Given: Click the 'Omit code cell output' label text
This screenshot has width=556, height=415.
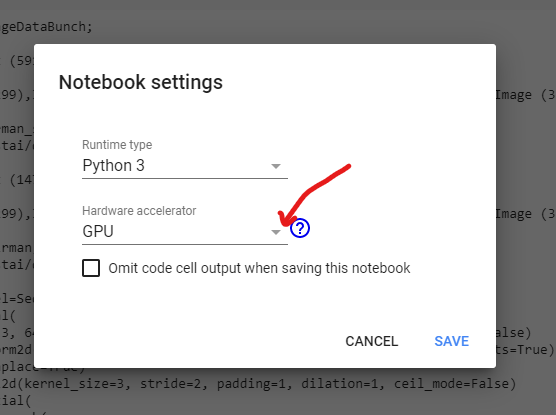Looking at the screenshot, I should (259, 268).
